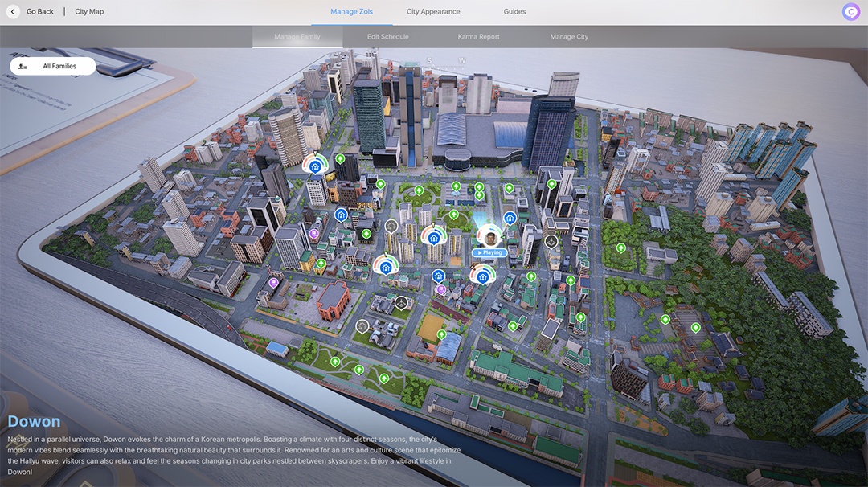868x487 pixels.
Task: Click the green tree marker farthest right in the forest
Action: pos(695,328)
